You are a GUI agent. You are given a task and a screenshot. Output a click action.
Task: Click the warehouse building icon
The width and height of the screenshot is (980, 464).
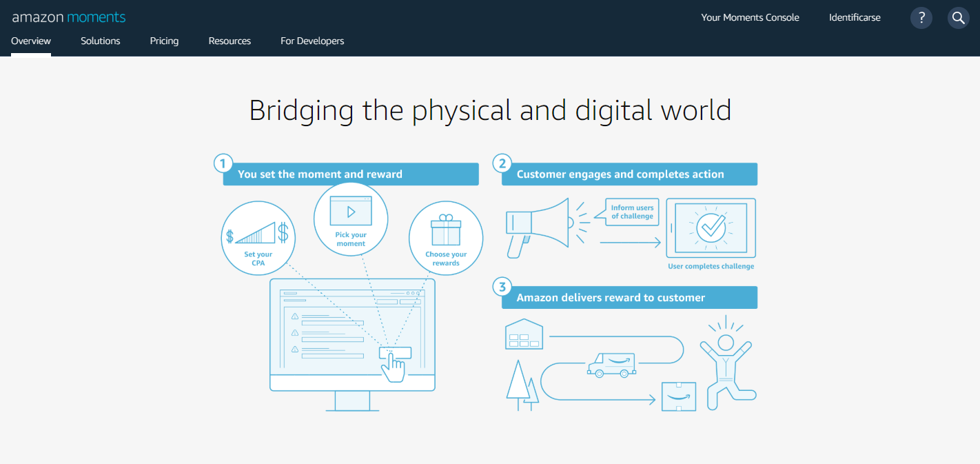(x=524, y=334)
